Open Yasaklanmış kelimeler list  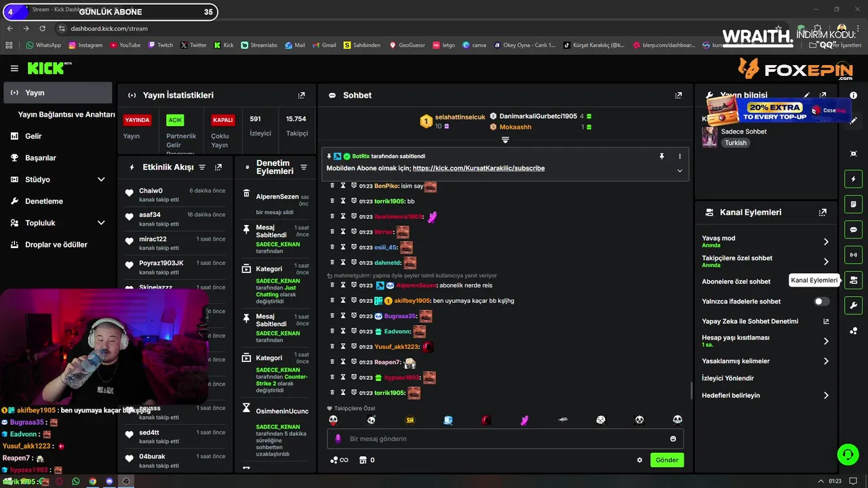coord(765,361)
